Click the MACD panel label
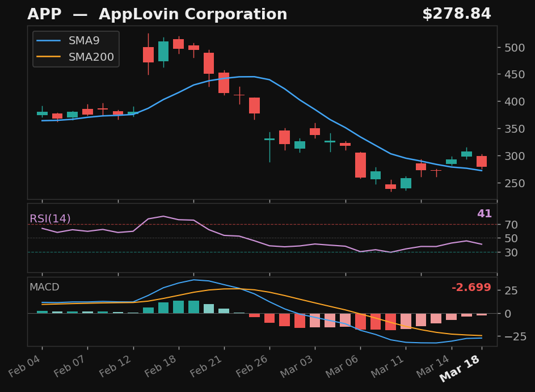 tap(44, 287)
